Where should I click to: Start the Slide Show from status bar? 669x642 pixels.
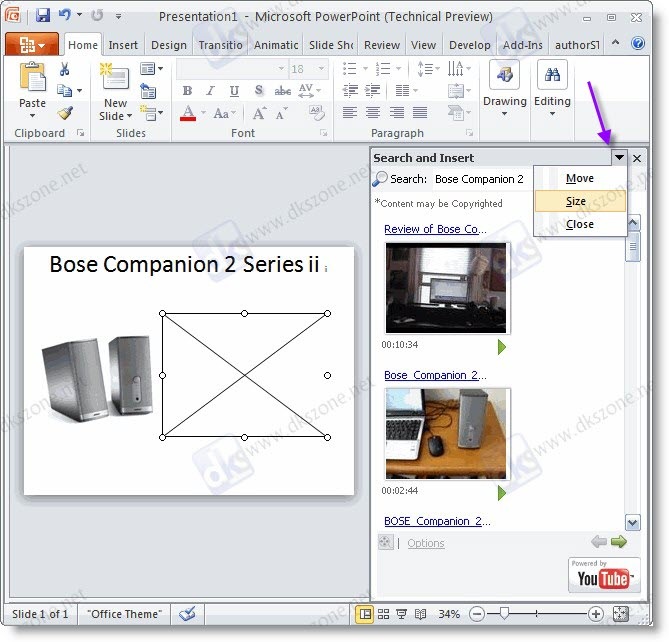point(401,614)
